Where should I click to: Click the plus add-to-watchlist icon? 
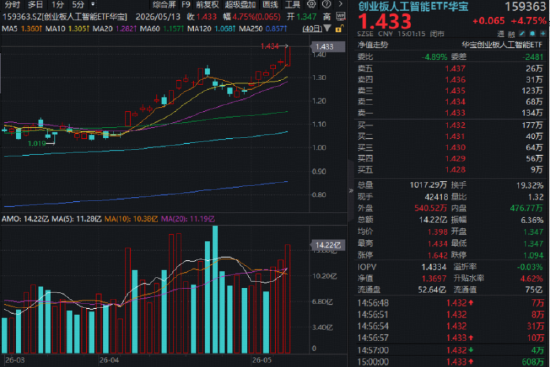point(543,34)
